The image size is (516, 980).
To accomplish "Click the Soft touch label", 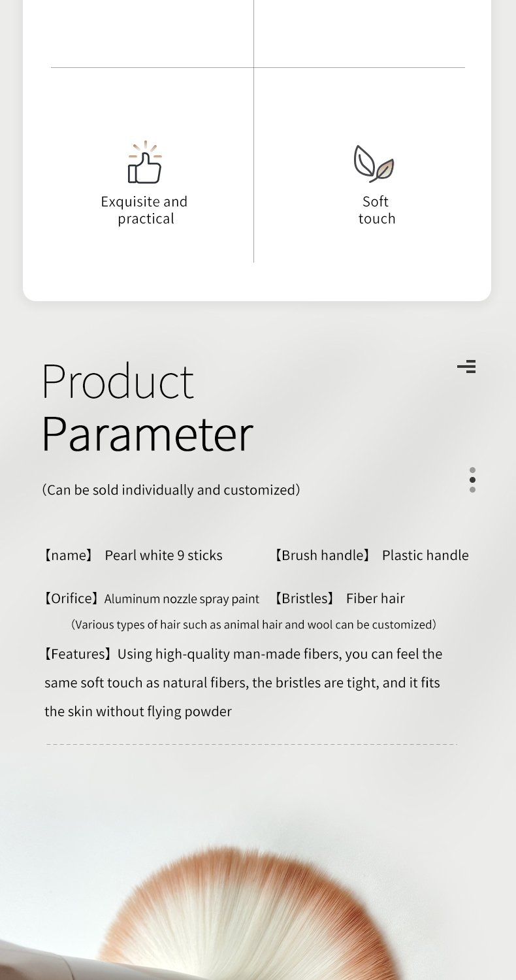I will click(377, 210).
